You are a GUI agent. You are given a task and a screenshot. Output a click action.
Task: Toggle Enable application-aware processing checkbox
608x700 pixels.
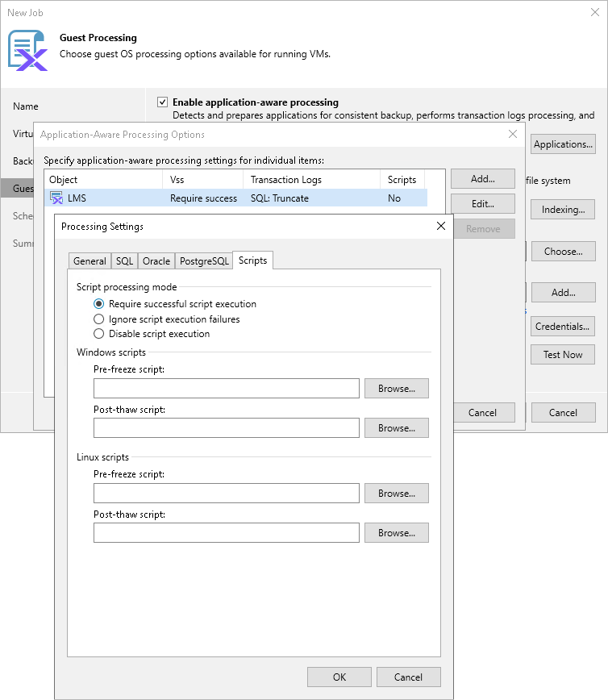coord(162,102)
